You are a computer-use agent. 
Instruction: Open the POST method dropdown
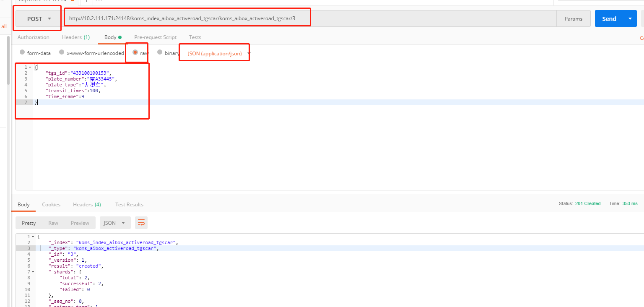[39, 19]
